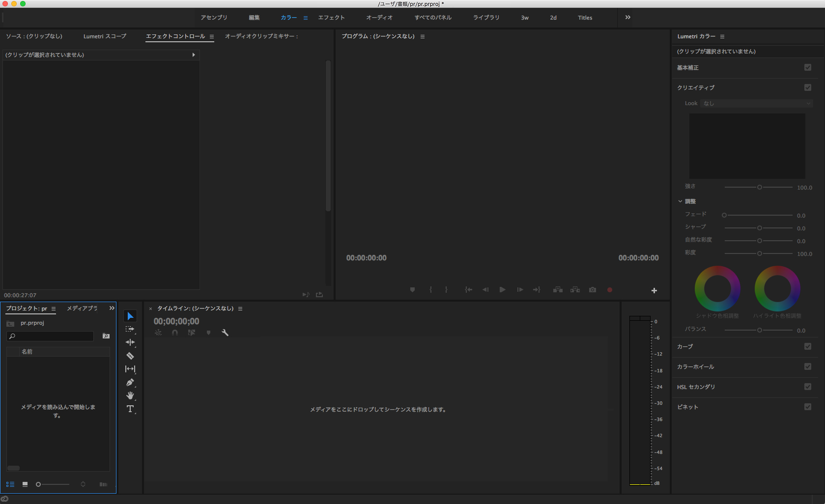Switch project panel to icon view

click(25, 484)
